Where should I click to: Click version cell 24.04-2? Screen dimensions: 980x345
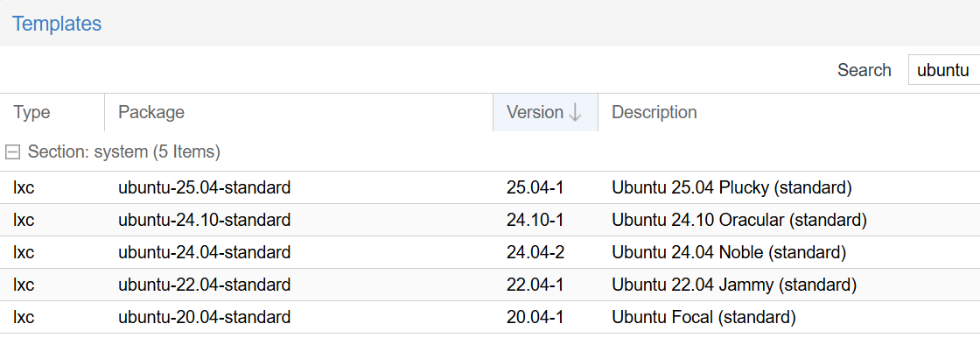(x=535, y=252)
